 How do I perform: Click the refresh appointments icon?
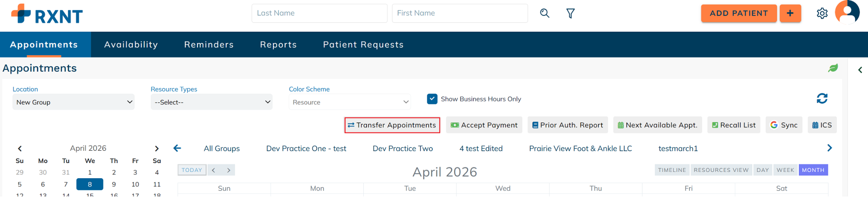822,99
